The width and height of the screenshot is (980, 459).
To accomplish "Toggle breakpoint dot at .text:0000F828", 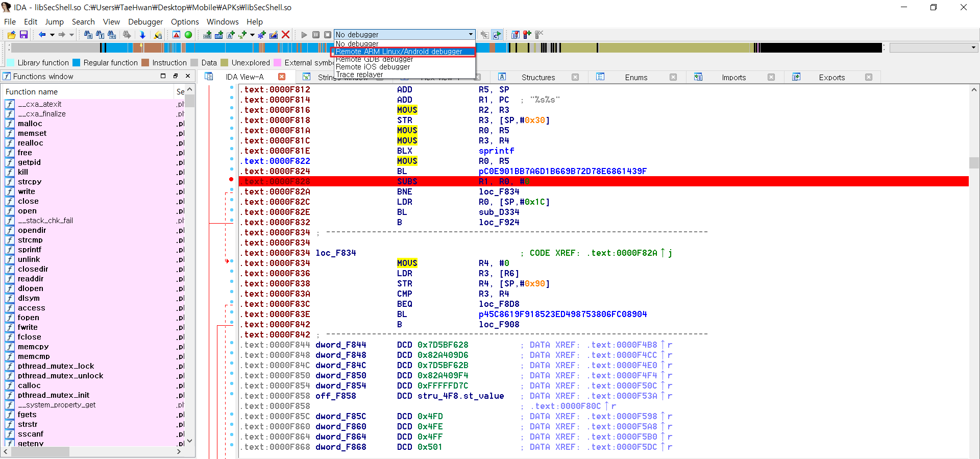I will pos(231,180).
